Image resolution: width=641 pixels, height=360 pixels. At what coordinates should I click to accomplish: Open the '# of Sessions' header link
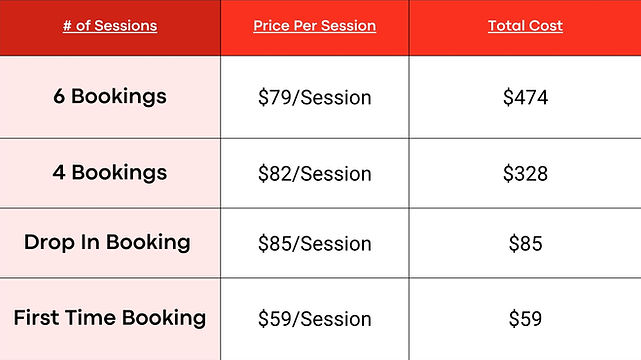pyautogui.click(x=110, y=26)
